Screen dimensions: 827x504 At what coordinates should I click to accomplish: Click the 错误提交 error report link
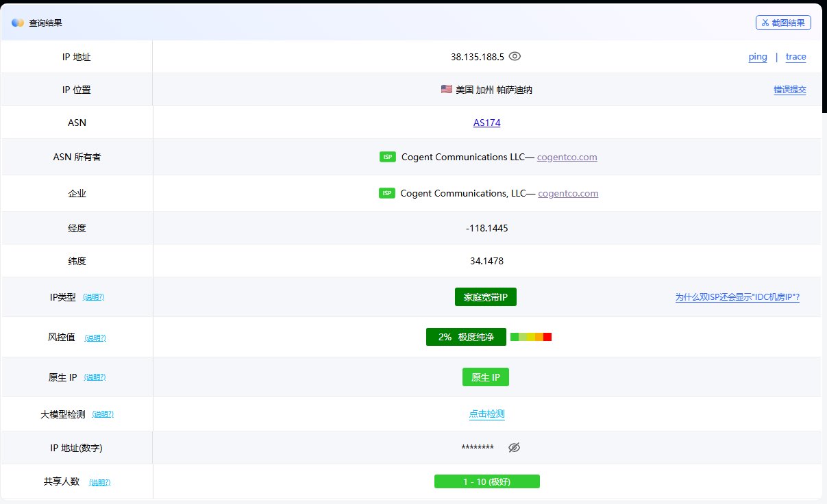pyautogui.click(x=790, y=90)
